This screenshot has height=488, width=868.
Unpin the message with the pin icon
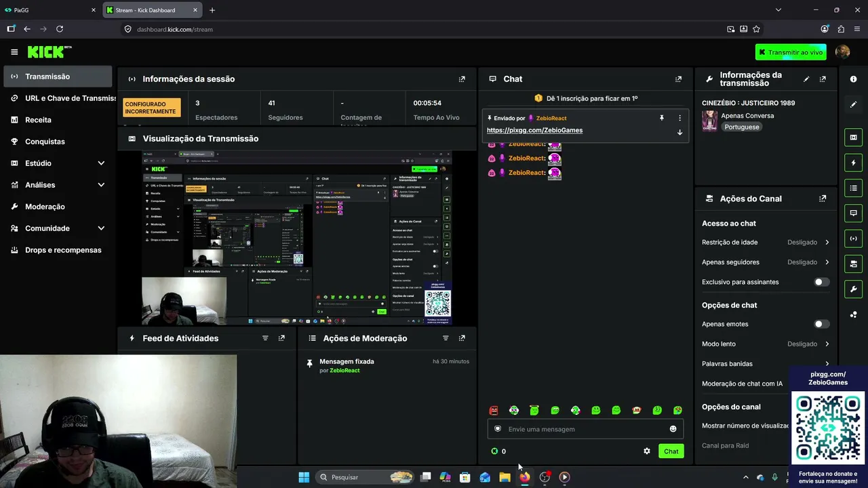(661, 118)
